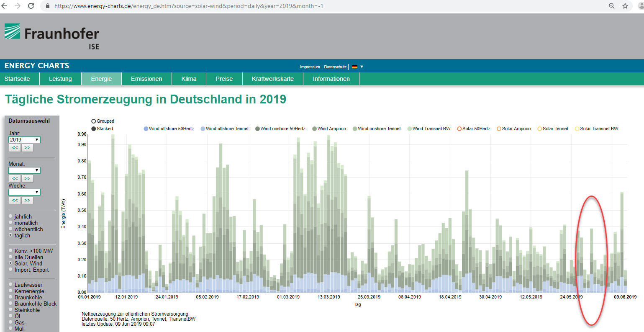Screen dimensions: 644x332
Task: Expand the Monat dropdown
Action: (24, 170)
